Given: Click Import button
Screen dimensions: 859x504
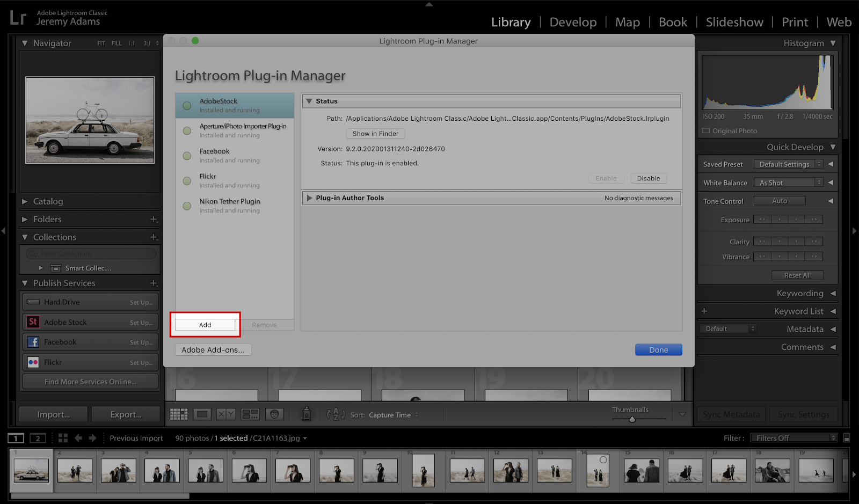Looking at the screenshot, I should [x=54, y=414].
